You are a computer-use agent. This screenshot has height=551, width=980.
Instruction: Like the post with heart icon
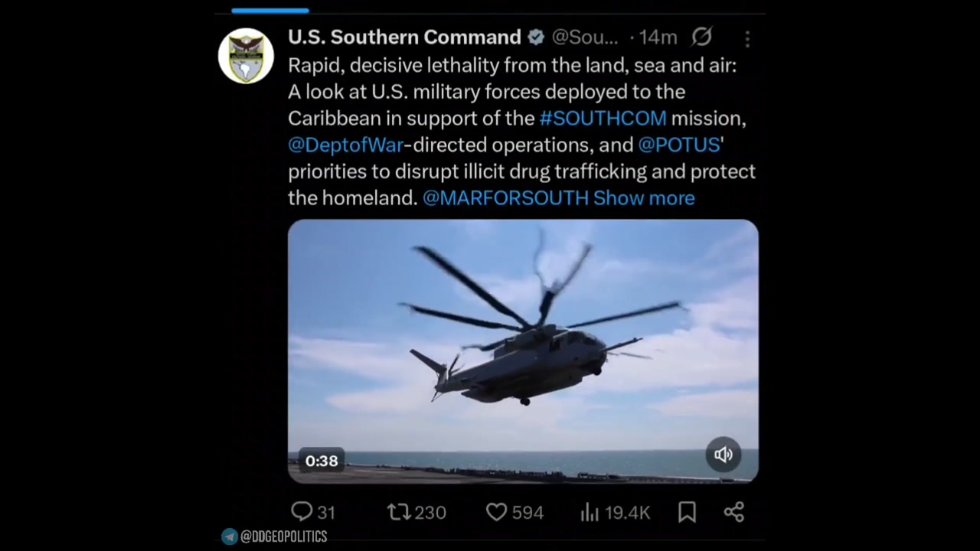click(x=497, y=512)
